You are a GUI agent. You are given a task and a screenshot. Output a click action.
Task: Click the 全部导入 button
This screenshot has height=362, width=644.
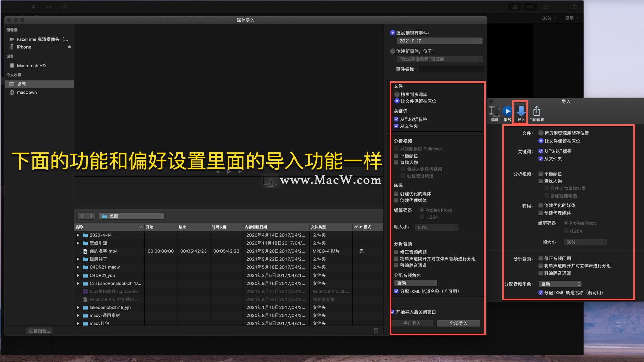[x=458, y=323]
